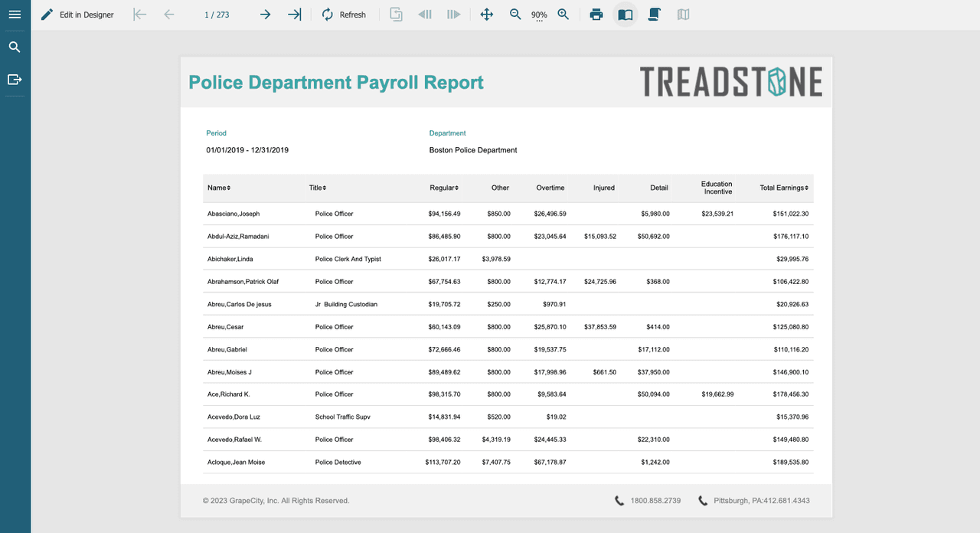980x533 pixels.
Task: Click the phone icon next to Pittsburgh
Action: coord(703,501)
